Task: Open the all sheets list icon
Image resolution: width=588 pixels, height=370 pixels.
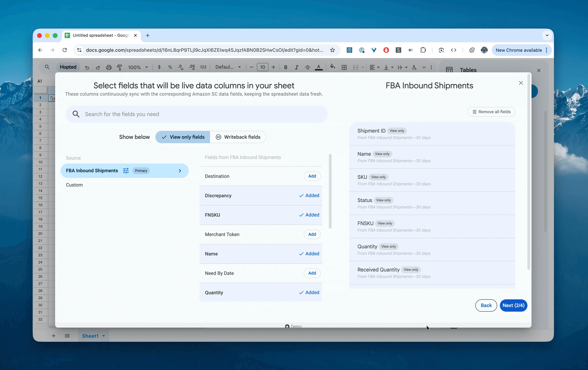Action: tap(67, 336)
